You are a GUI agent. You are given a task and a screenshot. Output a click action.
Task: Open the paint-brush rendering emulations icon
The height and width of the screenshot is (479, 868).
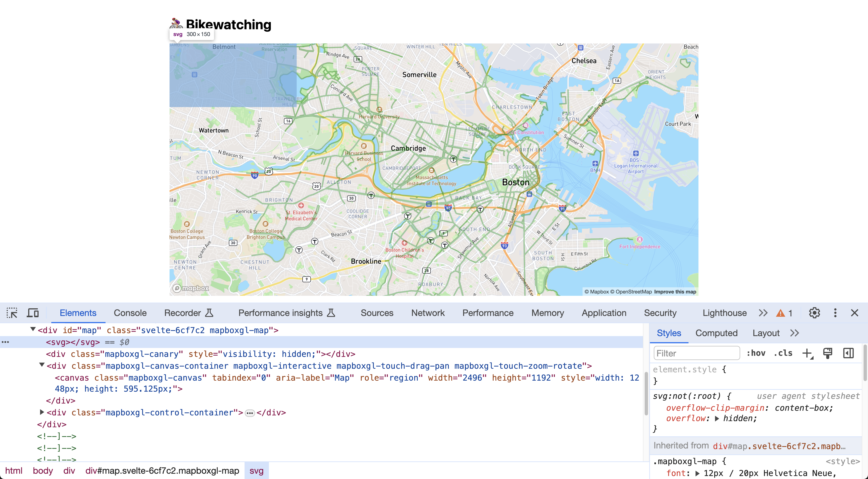pyautogui.click(x=828, y=353)
